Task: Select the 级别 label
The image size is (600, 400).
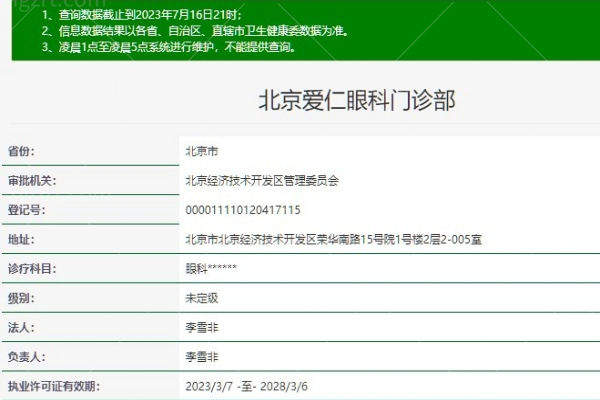Action: (x=21, y=298)
